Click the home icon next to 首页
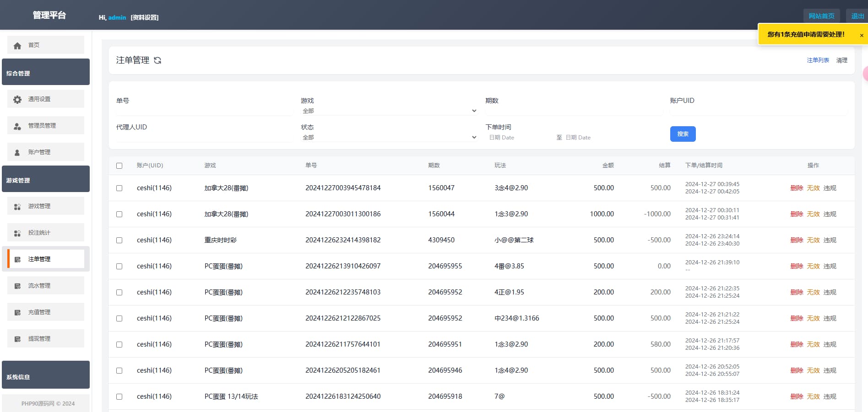Viewport: 868px width, 412px height. click(x=17, y=46)
